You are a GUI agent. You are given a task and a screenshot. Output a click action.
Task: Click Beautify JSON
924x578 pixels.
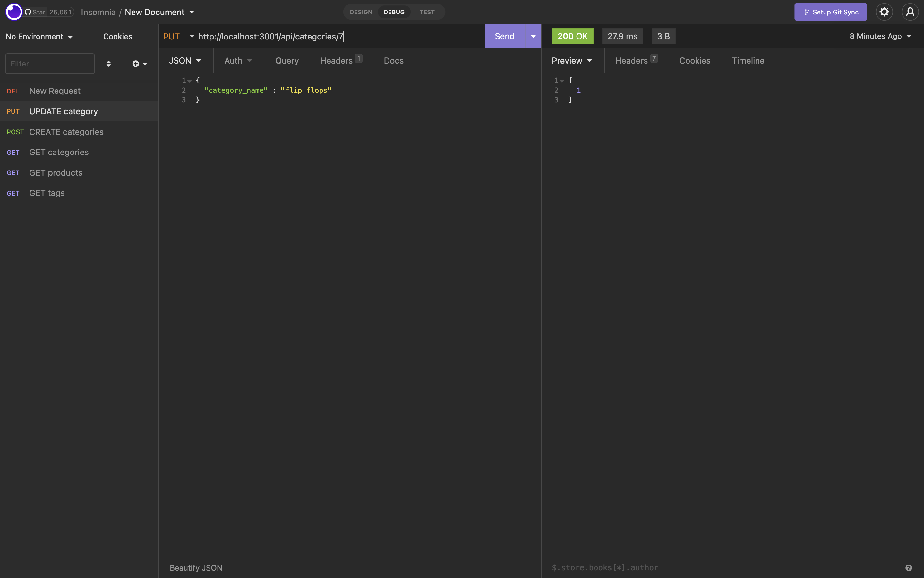pyautogui.click(x=196, y=568)
